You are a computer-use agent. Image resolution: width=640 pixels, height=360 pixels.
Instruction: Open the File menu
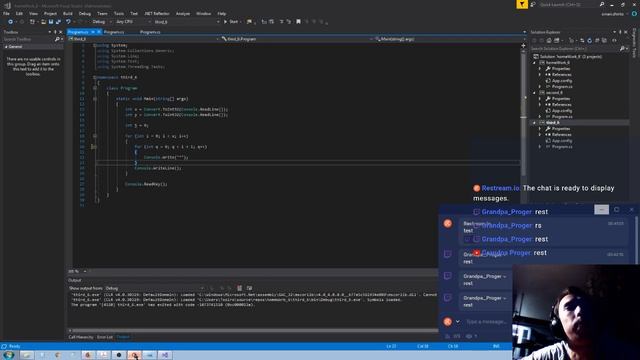(6, 13)
